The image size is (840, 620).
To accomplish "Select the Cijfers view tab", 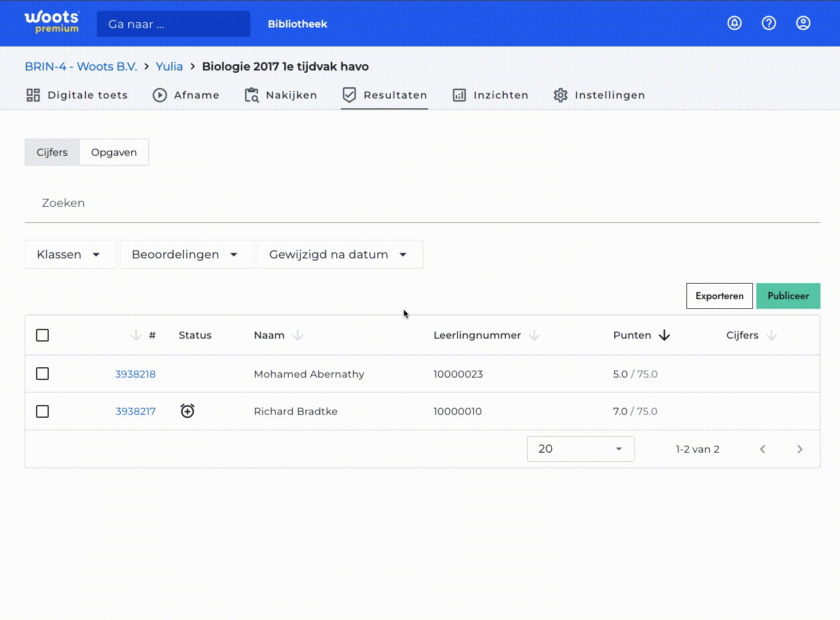I will [52, 152].
